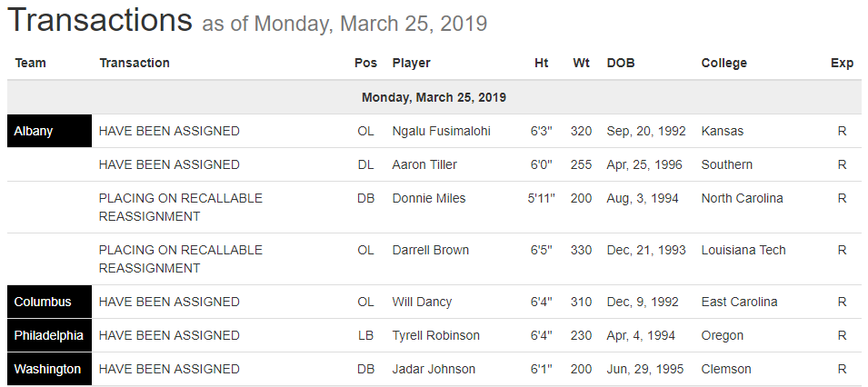The width and height of the screenshot is (868, 387).
Task: Open the Washington team entry
Action: pos(47,369)
